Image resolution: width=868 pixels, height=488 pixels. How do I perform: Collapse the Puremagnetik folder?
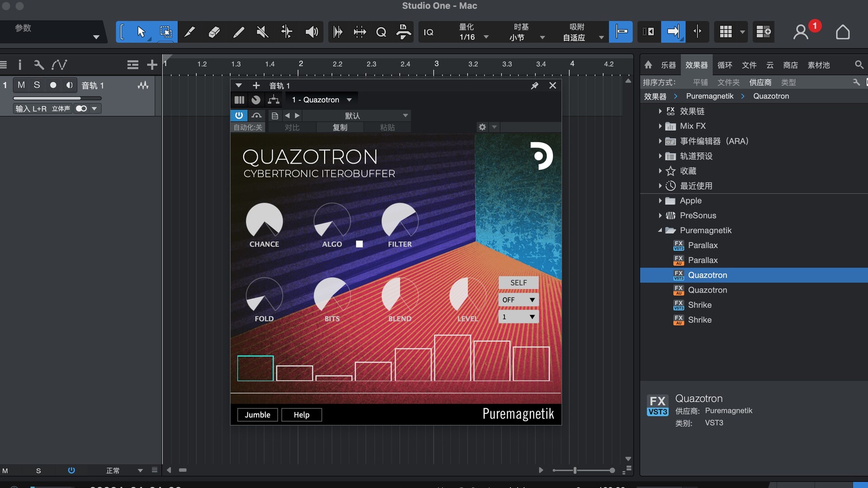coord(660,230)
